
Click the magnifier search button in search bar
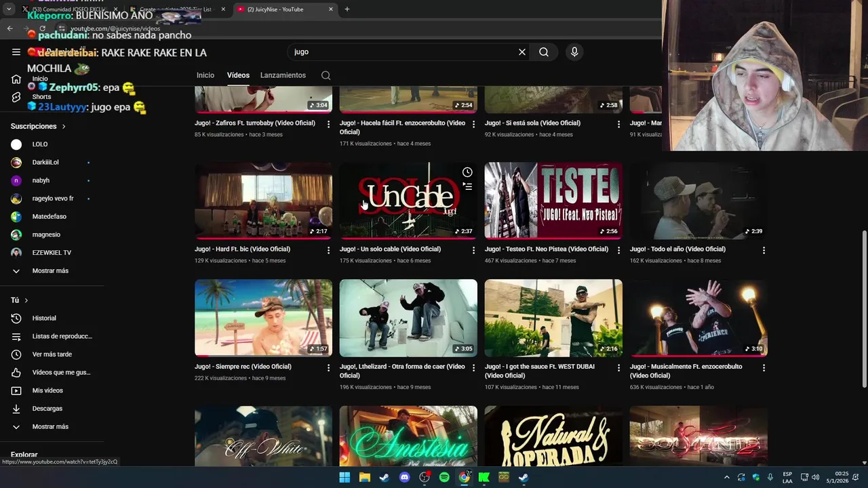[544, 52]
